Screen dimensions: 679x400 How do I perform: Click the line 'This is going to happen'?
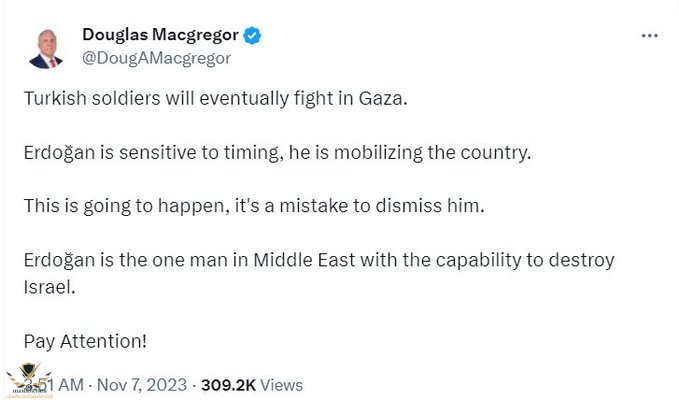click(x=254, y=206)
